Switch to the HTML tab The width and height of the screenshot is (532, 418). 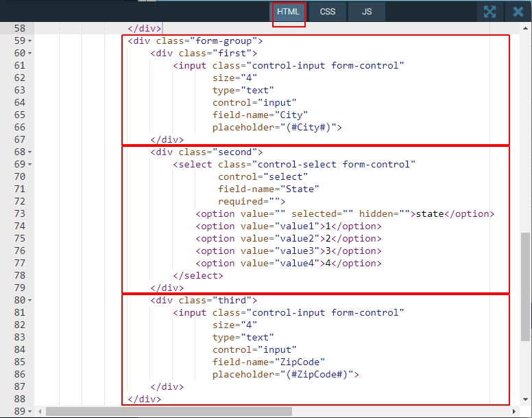pos(288,12)
